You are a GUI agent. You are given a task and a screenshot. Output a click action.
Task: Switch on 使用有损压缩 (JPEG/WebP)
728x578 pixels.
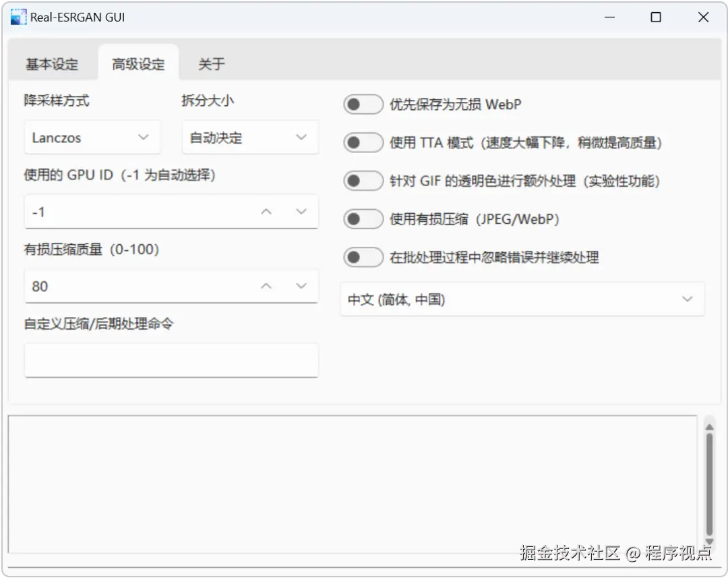[363, 219]
